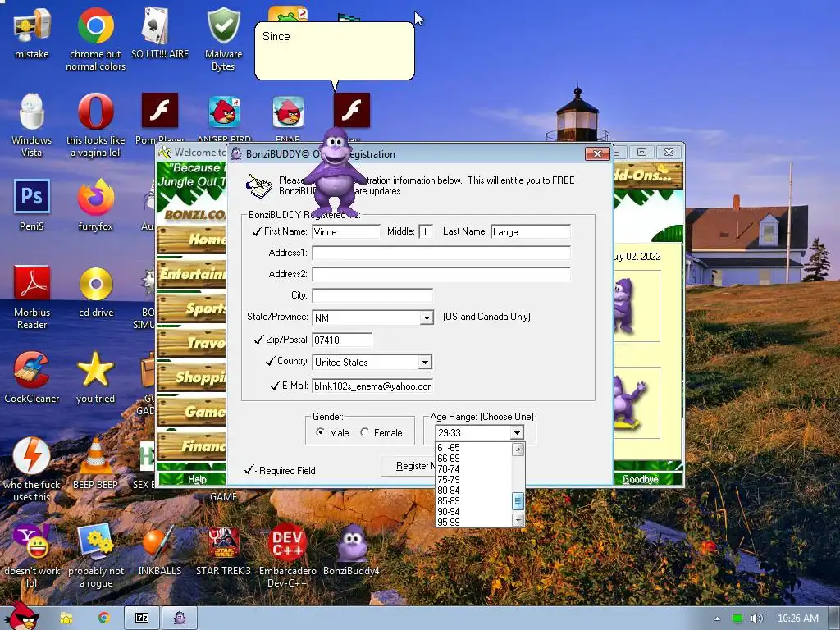840x630 pixels.
Task: Click the Address1 field
Action: (x=441, y=253)
